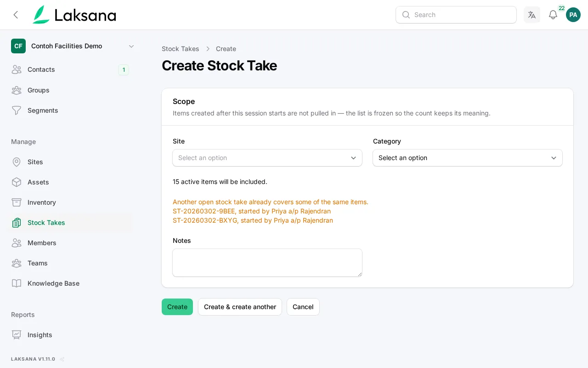Click the green Create button
The height and width of the screenshot is (368, 588).
coord(177,307)
